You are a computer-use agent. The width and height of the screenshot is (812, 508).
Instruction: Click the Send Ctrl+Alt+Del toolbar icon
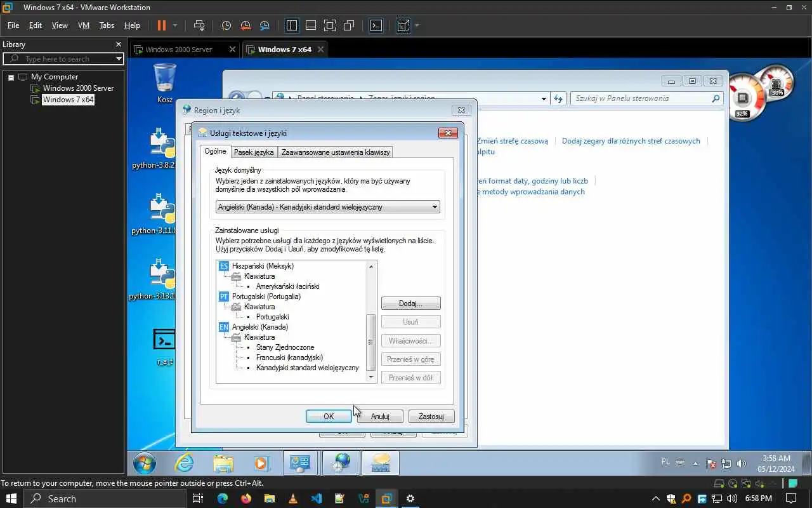[x=199, y=25]
